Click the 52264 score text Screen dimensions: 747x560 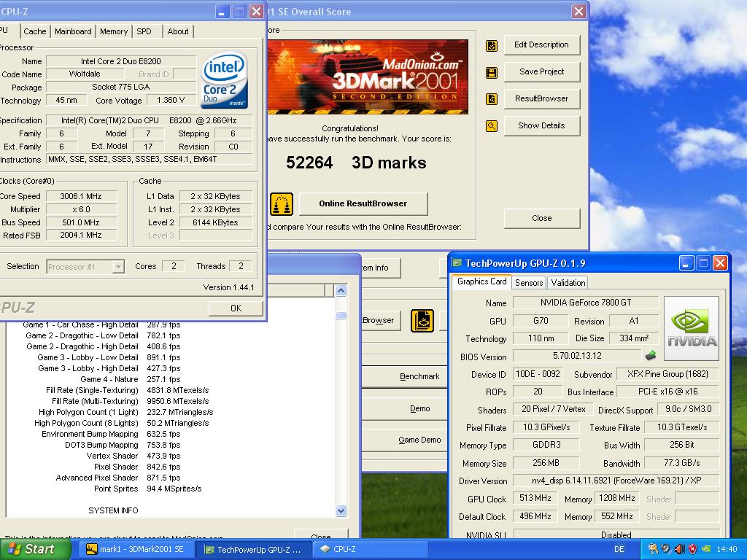309,163
